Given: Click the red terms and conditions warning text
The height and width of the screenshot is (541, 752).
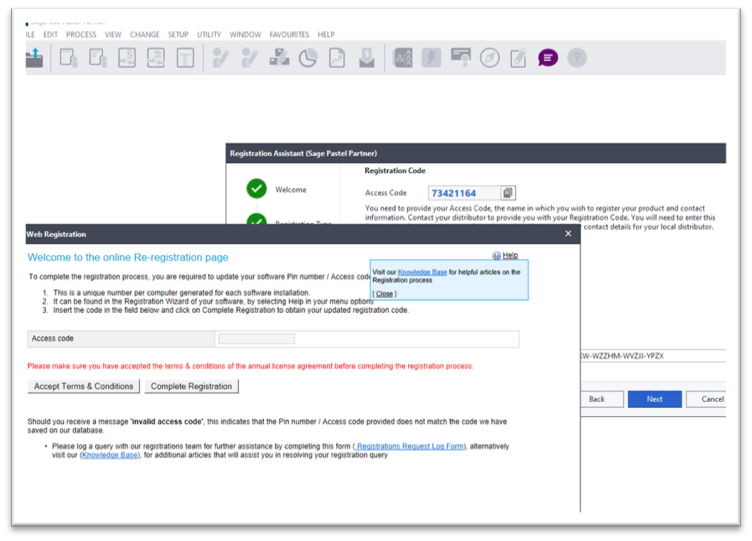Looking at the screenshot, I should point(250,366).
